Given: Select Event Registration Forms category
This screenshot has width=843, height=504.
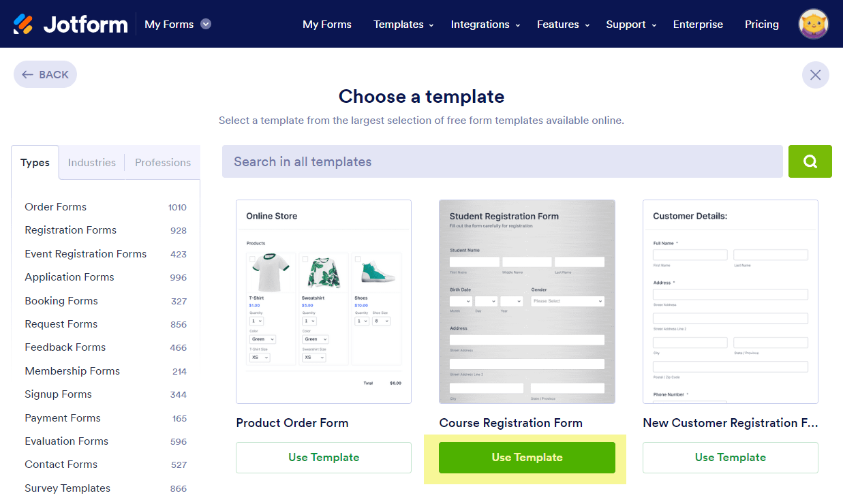Looking at the screenshot, I should click(x=86, y=254).
